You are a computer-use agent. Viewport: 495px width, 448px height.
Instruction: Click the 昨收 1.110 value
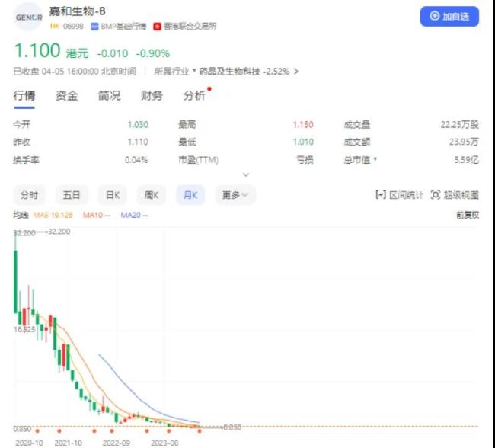click(x=138, y=142)
